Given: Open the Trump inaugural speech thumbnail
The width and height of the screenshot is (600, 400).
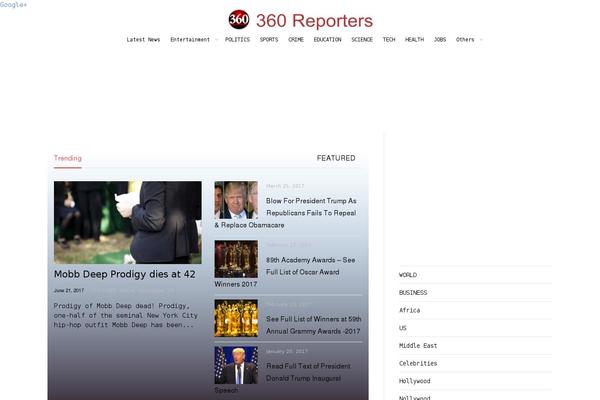Looking at the screenshot, I should click(x=236, y=365).
